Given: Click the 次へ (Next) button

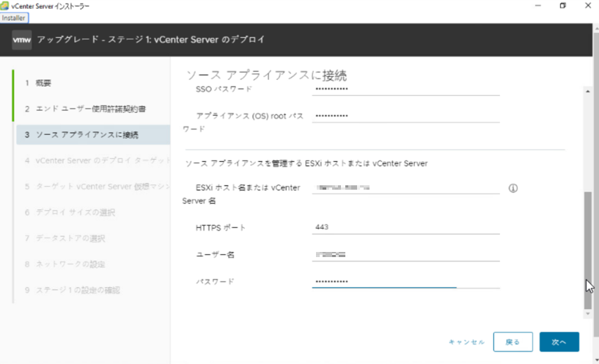Looking at the screenshot, I should click(559, 341).
